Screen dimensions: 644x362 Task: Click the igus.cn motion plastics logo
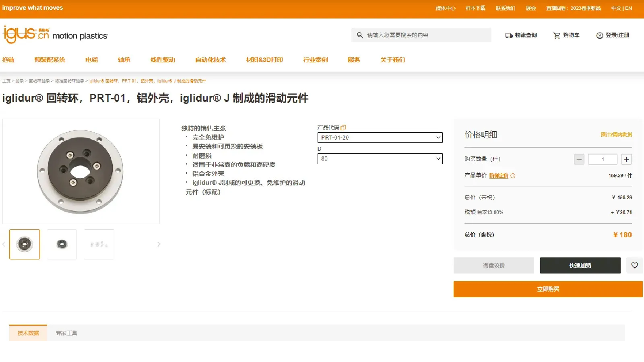click(x=56, y=35)
